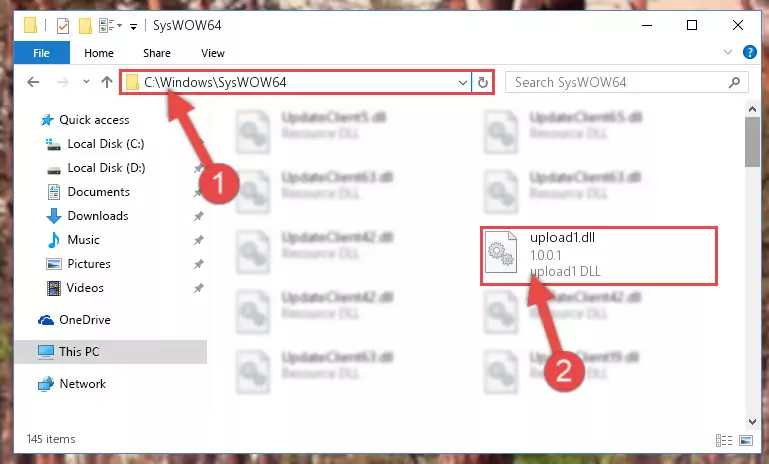Unpin Pictures using its pin icon
This screenshot has height=464, width=769.
[x=199, y=264]
